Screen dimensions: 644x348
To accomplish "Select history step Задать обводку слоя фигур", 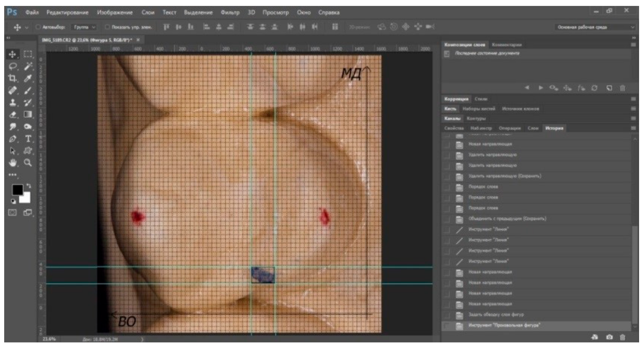I will click(496, 315).
